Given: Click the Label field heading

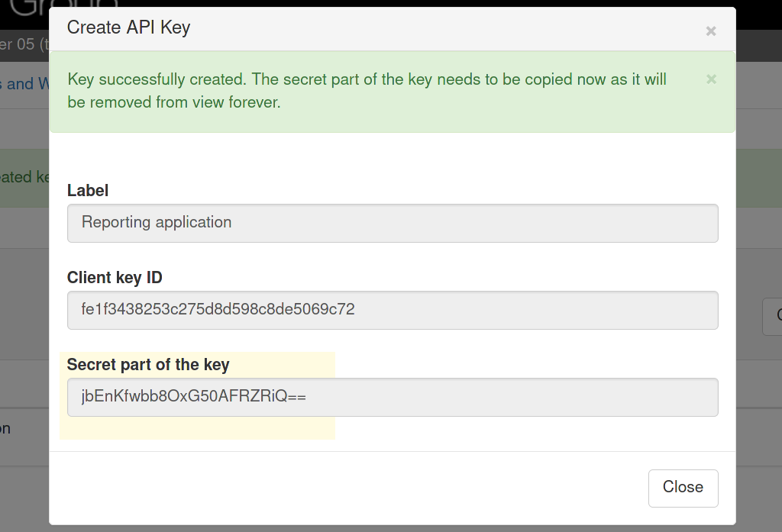Looking at the screenshot, I should pyautogui.click(x=87, y=190).
